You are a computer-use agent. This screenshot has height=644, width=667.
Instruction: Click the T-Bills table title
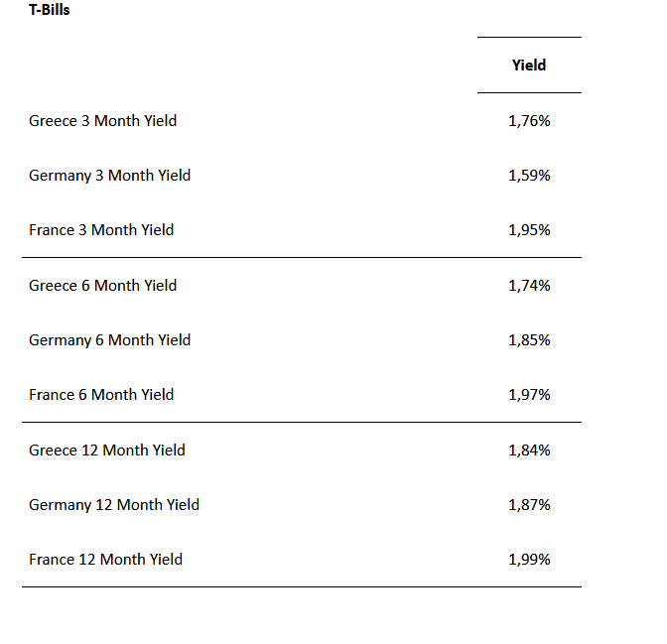tap(50, 11)
